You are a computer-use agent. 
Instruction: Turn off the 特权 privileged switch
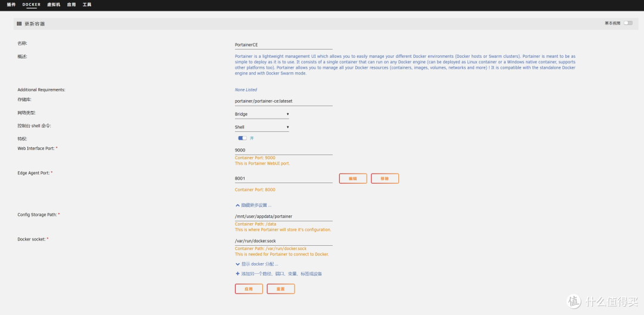tap(242, 138)
